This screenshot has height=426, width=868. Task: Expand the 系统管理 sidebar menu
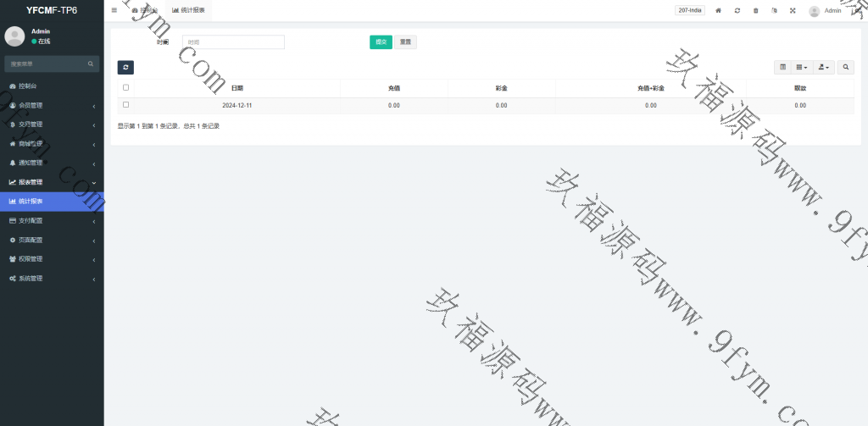[x=52, y=278]
